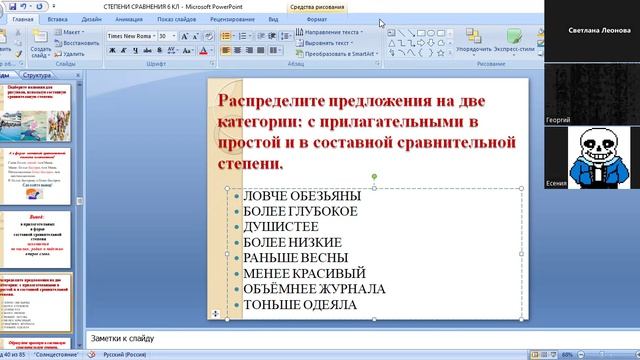Toggle bulleted list
The image size is (640, 360).
[226, 36]
